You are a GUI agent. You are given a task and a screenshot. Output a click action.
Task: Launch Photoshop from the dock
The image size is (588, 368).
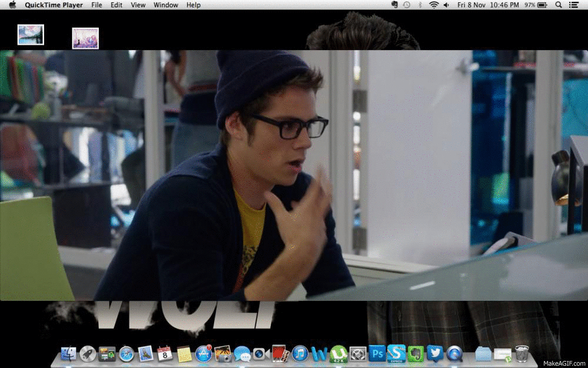[377, 353]
